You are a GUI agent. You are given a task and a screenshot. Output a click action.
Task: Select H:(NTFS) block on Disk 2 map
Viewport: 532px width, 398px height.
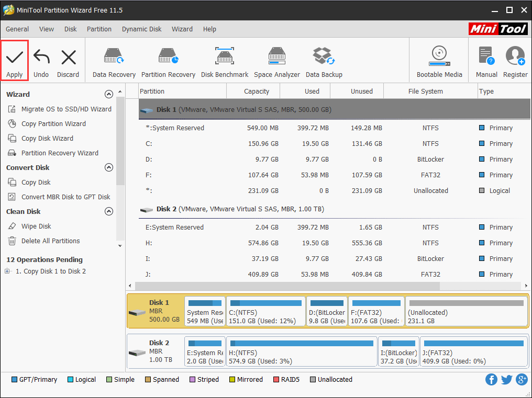click(302, 352)
